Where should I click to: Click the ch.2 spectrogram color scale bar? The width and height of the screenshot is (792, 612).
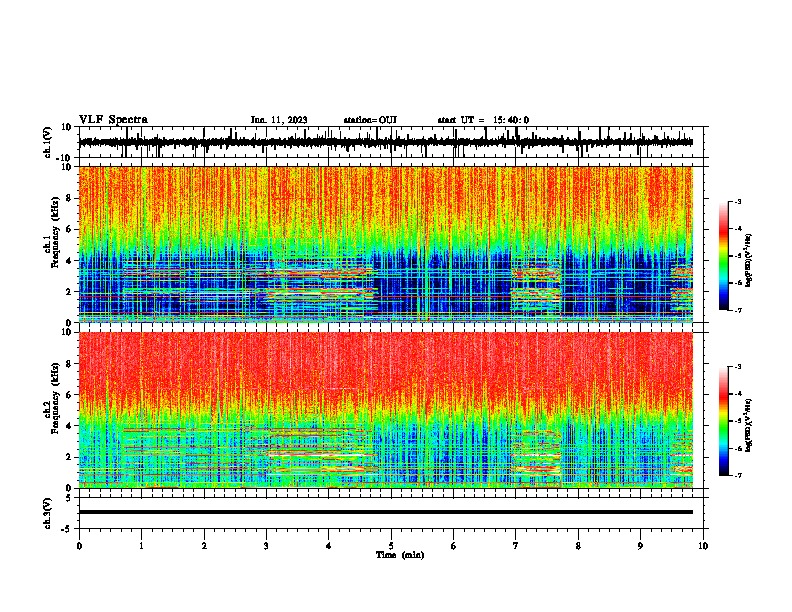coord(724,421)
